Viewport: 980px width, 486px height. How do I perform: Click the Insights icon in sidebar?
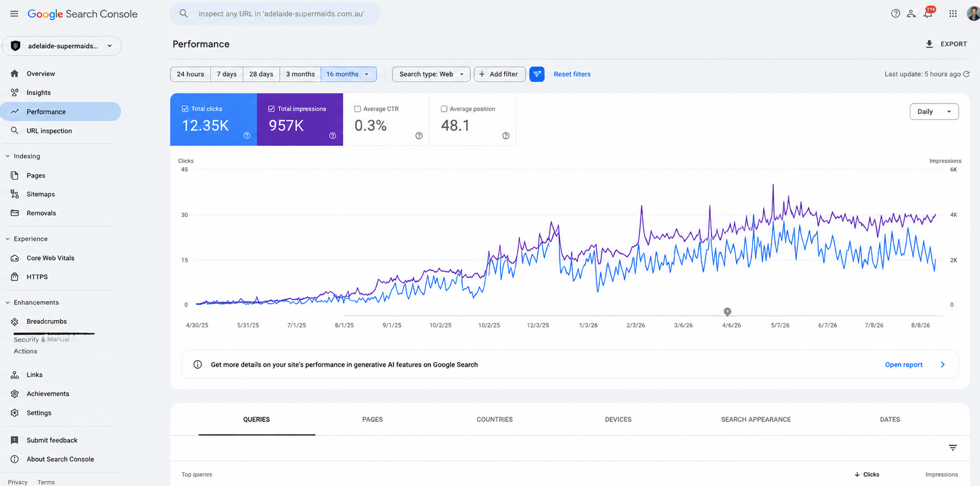[15, 92]
